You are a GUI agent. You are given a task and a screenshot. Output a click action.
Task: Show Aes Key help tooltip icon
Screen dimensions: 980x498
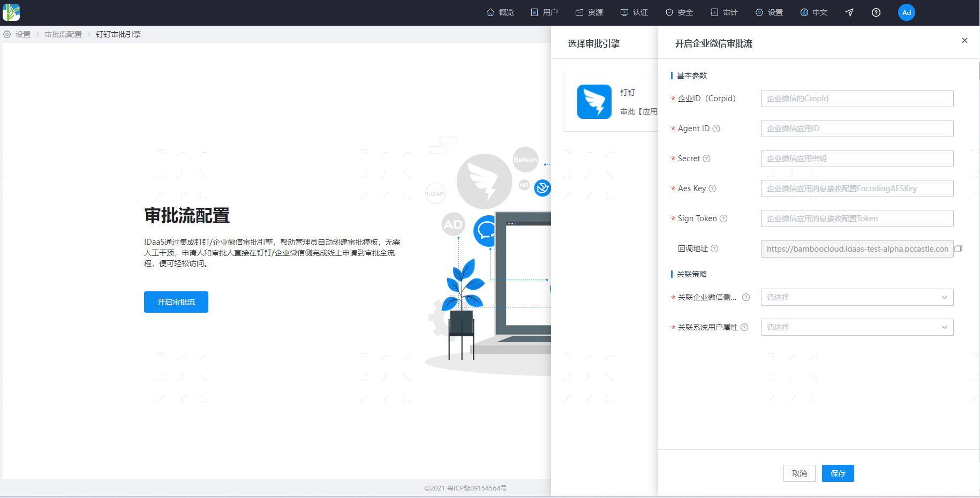[712, 188]
